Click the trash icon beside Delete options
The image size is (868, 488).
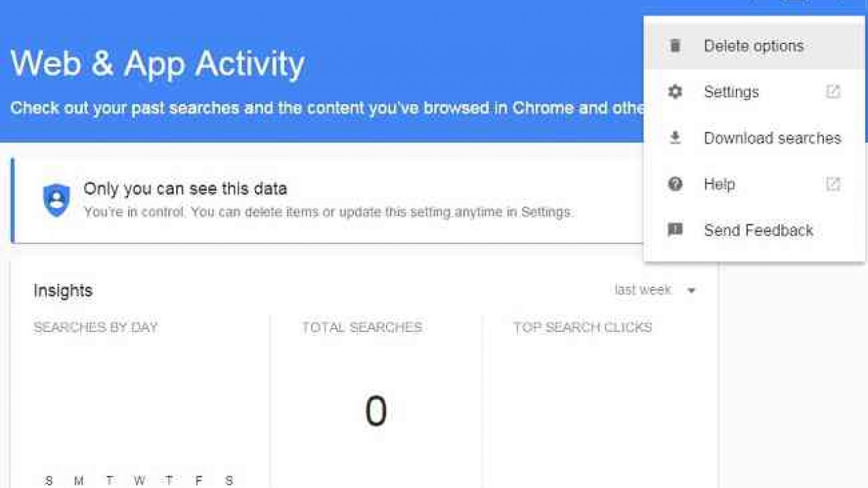pos(675,46)
